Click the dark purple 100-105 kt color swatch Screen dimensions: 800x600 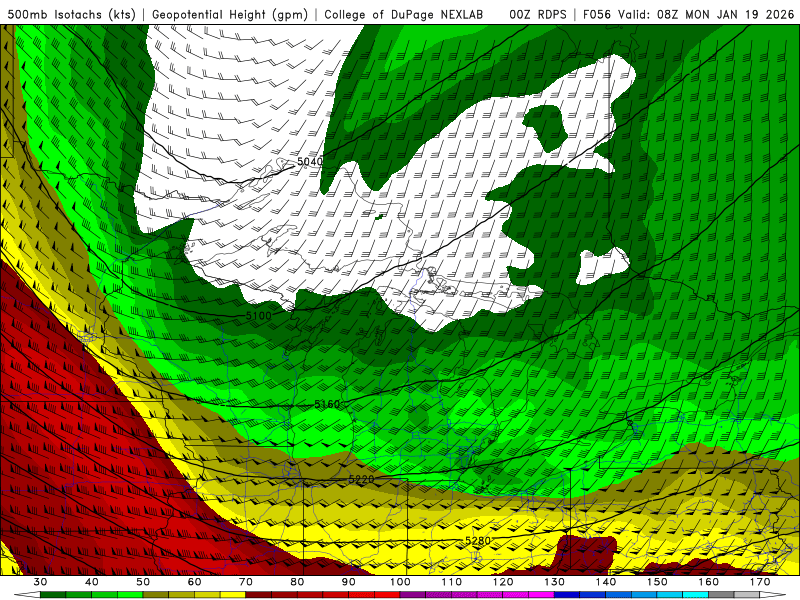point(413,595)
